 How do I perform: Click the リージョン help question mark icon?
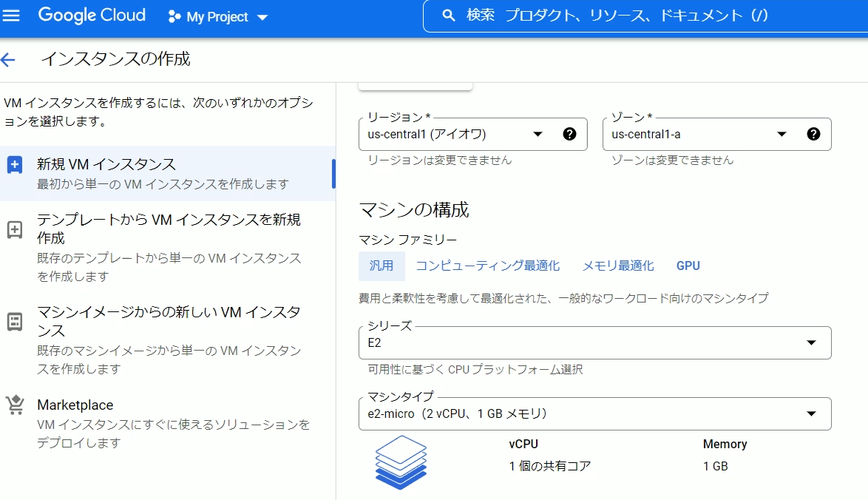pyautogui.click(x=569, y=133)
